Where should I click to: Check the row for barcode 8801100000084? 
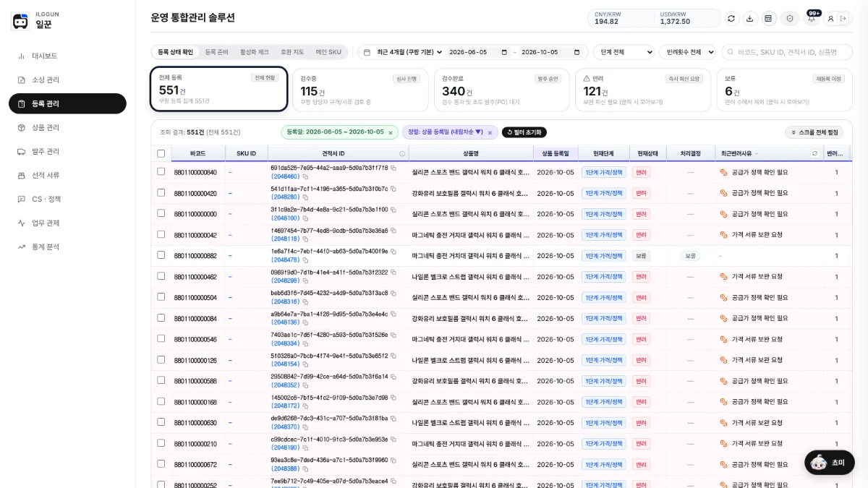pyautogui.click(x=161, y=317)
